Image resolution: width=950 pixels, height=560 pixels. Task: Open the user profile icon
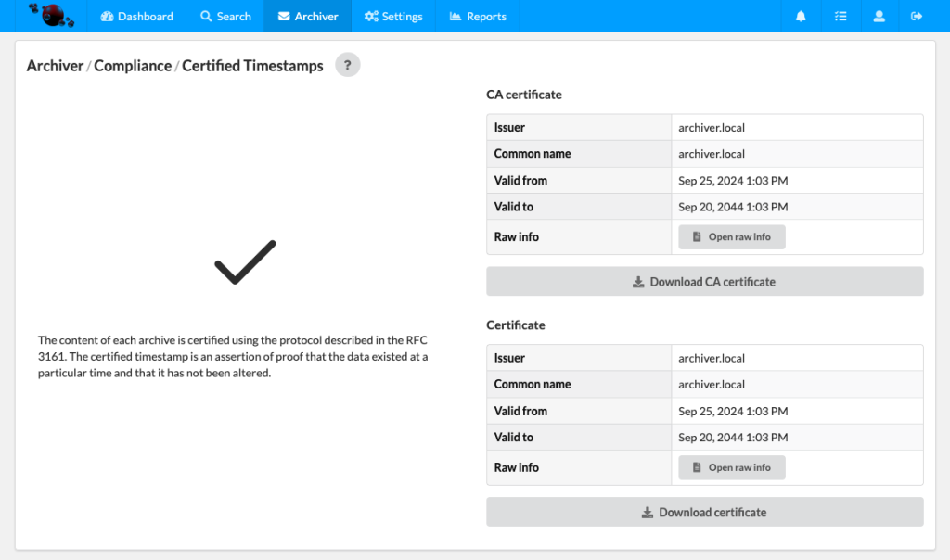[879, 16]
